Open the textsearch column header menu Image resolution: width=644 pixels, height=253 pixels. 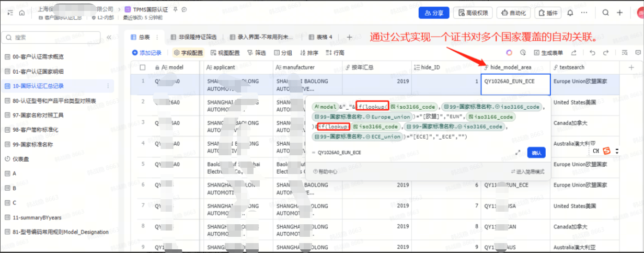click(584, 67)
